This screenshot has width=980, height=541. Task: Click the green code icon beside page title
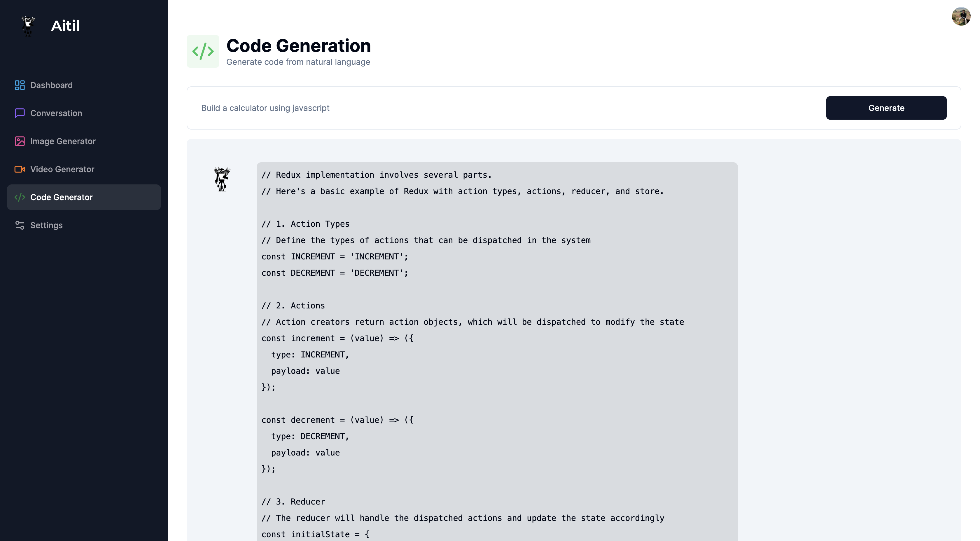[203, 51]
